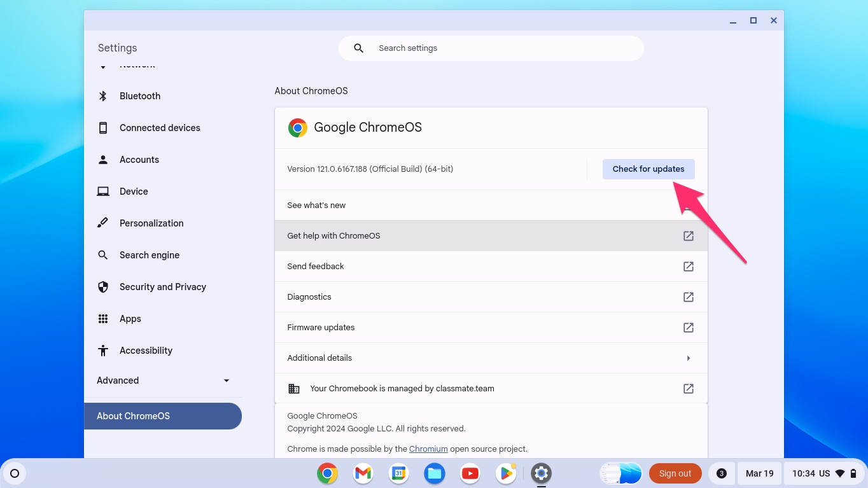Viewport: 868px width, 488px height.
Task: Open Gmail from the shelf
Action: point(363,473)
